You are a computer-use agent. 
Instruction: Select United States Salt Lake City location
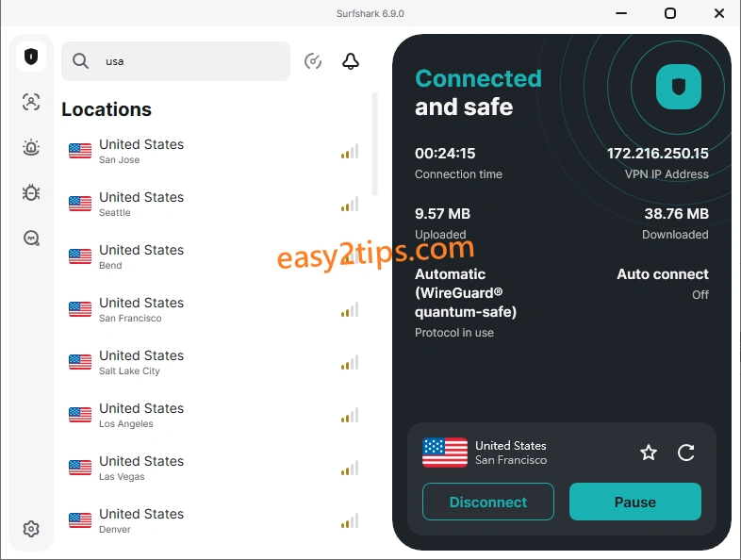[214, 362]
